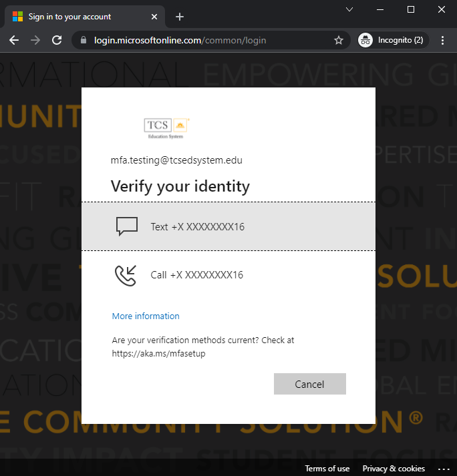This screenshot has height=476, width=457.
Task: Open the Terms of use link
Action: (x=327, y=469)
